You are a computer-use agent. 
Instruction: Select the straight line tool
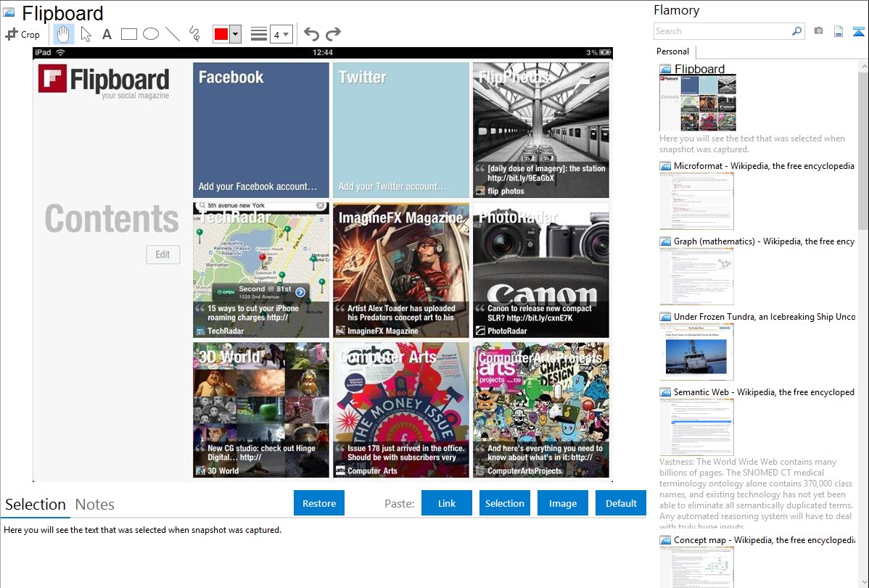coord(173,34)
